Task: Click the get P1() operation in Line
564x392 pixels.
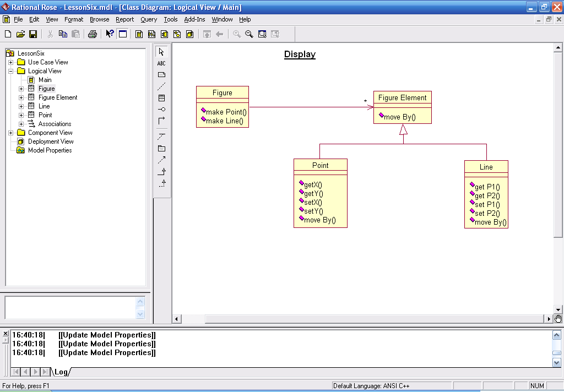Action: [x=487, y=187]
